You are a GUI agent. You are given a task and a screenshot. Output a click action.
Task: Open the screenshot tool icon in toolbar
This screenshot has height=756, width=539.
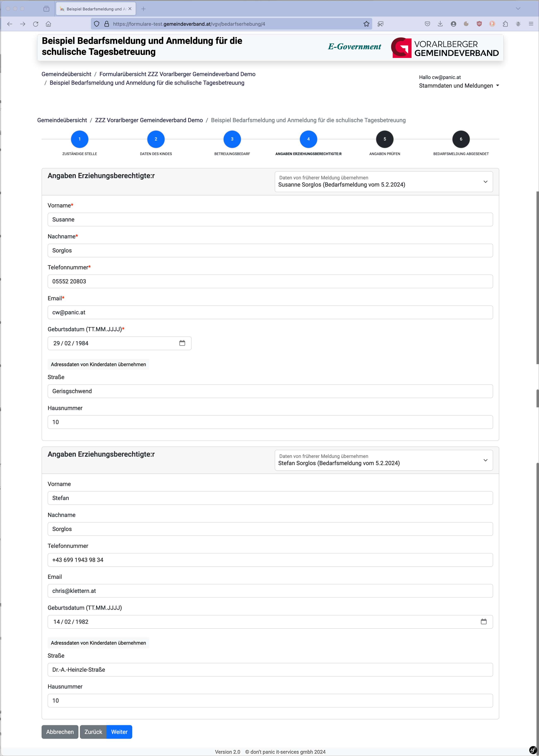380,24
